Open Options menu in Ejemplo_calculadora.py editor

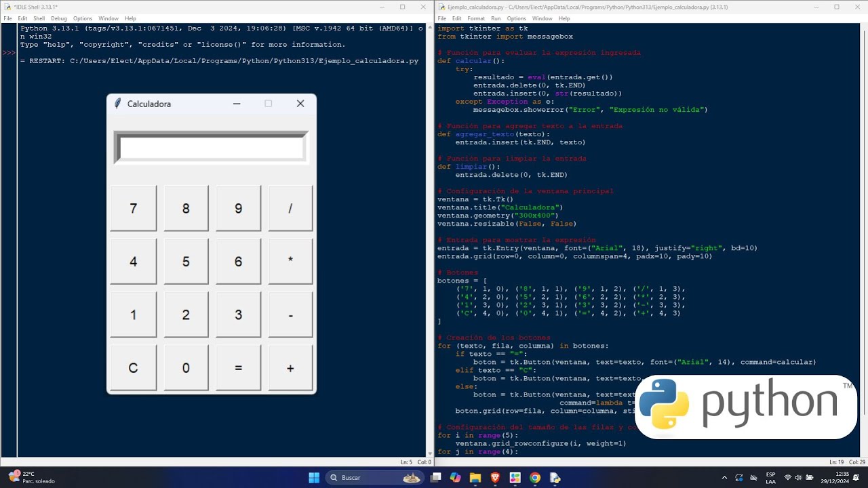pos(517,18)
